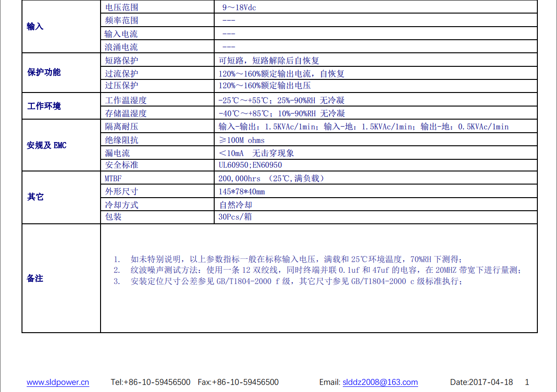Click the 隔离耐压 parameter label
This screenshot has height=392, width=557.
click(x=122, y=127)
